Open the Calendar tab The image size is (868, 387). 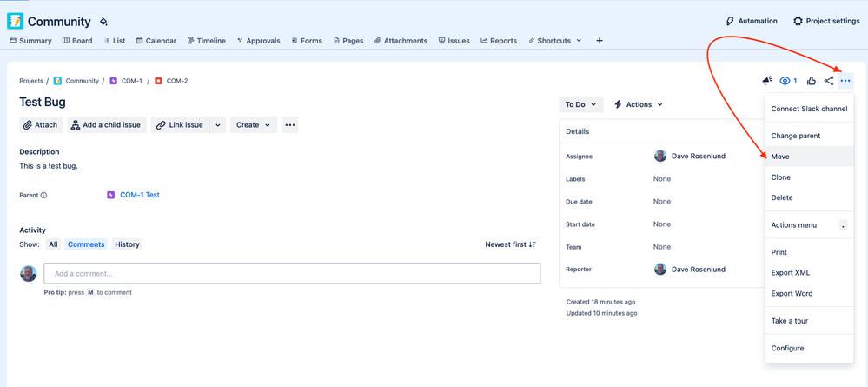pos(156,41)
